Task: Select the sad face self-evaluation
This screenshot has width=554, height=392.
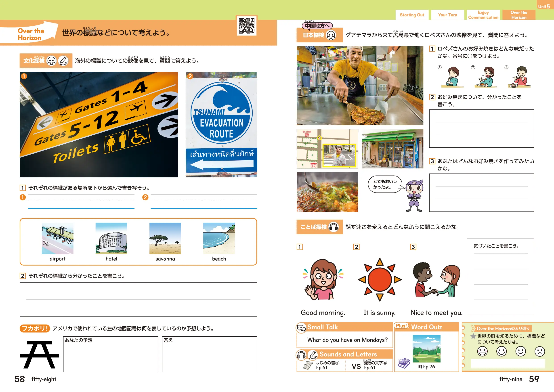Action: point(539,351)
